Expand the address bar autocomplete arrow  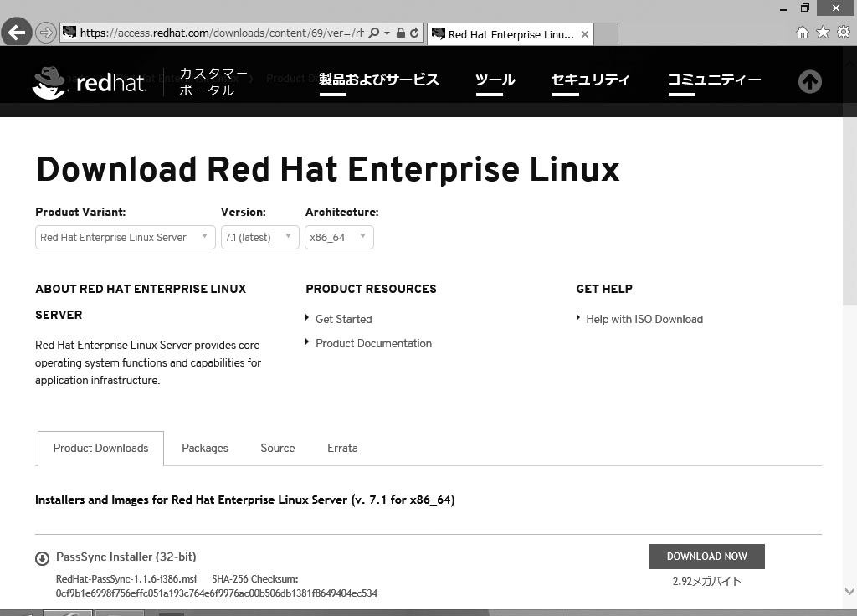pos(387,33)
